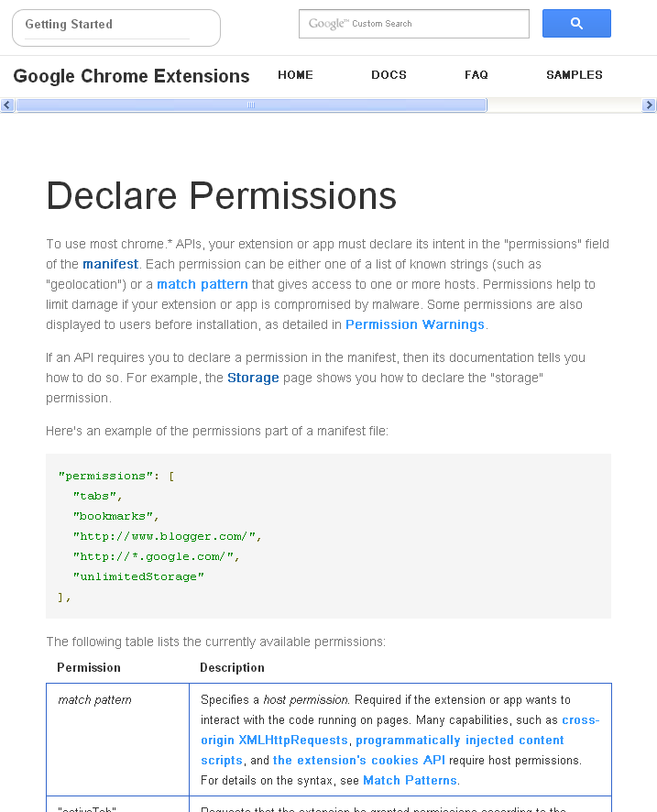This screenshot has height=812, width=657.
Task: Switch to the DOCS section
Action: (x=389, y=75)
